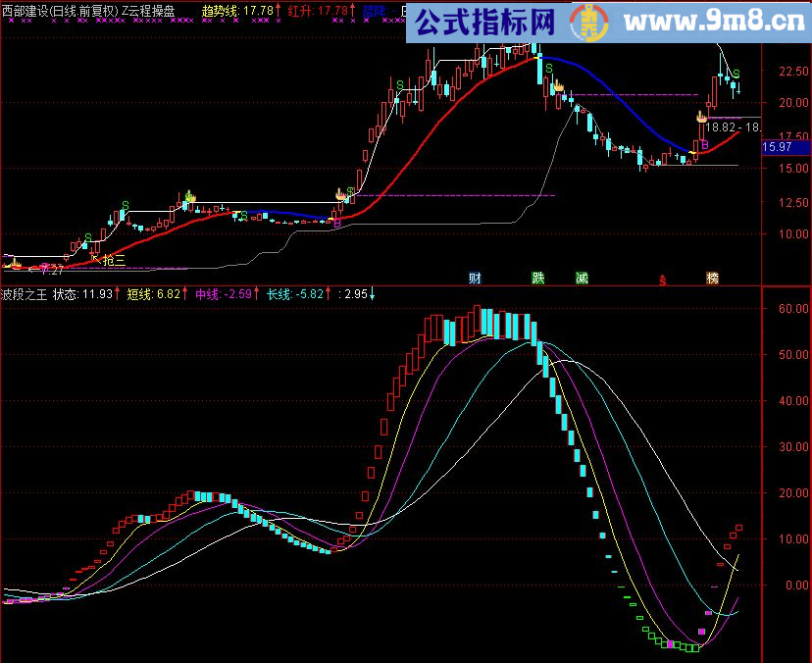Viewport: 812px width, 663px height.
Task: Click the 12.50 price axis label
Action: pos(793,202)
